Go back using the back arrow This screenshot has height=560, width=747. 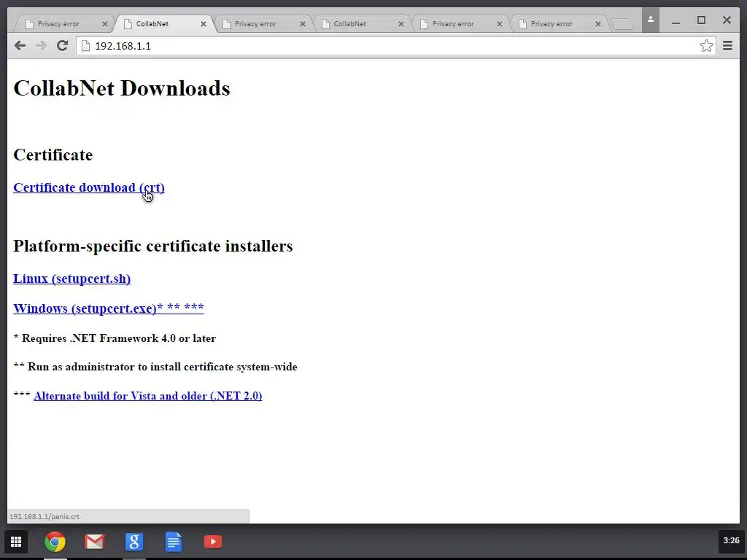tap(20, 46)
